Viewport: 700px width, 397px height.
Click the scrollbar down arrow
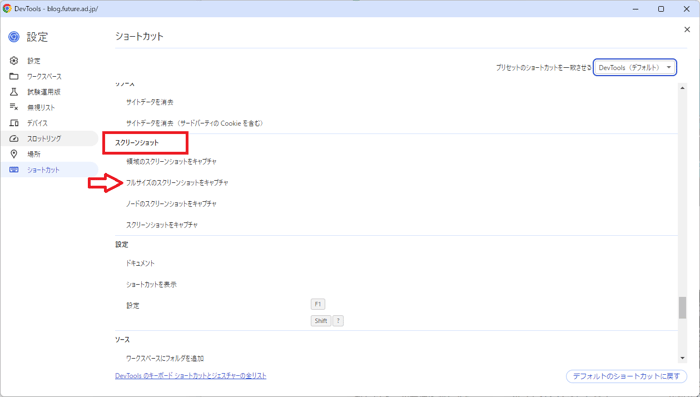682,358
